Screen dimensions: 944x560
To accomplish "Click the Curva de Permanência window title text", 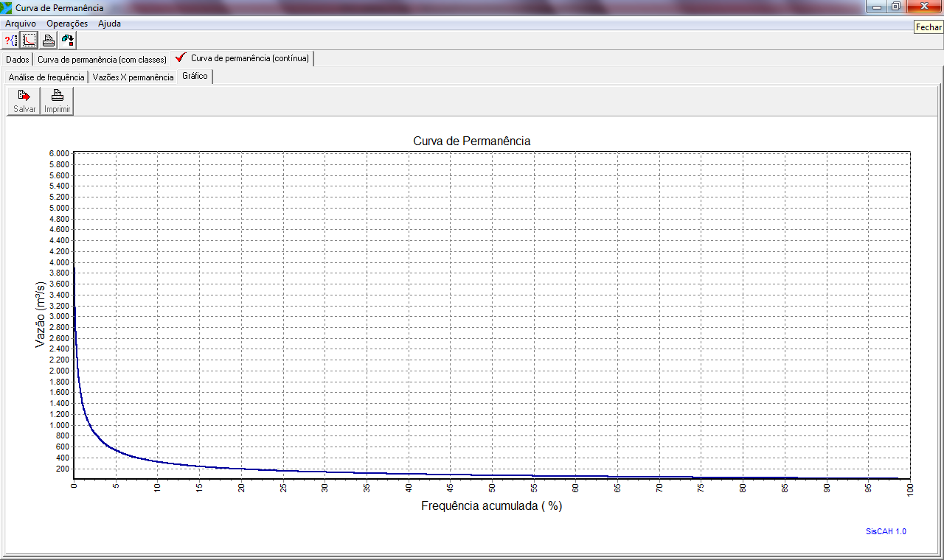I will pyautogui.click(x=59, y=7).
